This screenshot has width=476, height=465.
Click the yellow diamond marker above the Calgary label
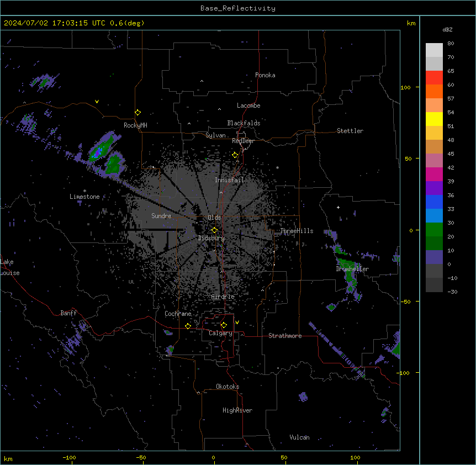pyautogui.click(x=224, y=325)
